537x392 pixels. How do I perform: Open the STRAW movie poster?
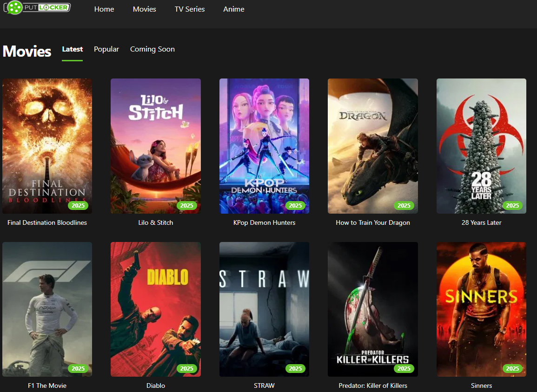265,309
